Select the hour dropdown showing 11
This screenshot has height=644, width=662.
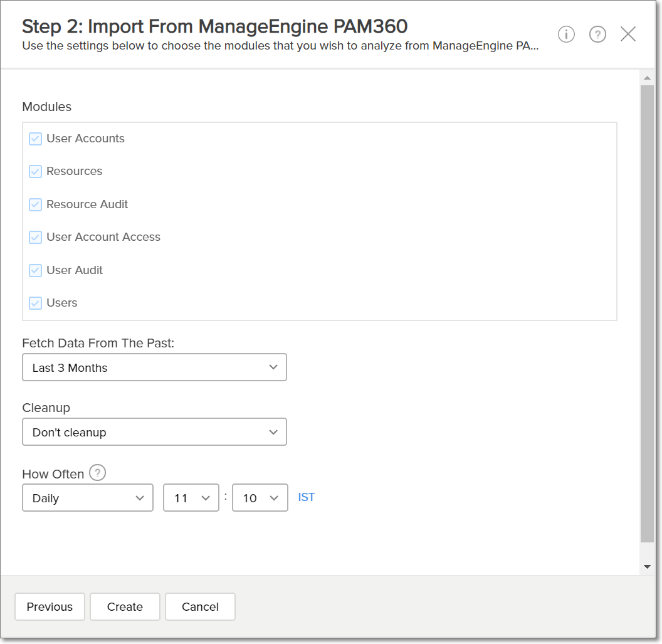[191, 498]
